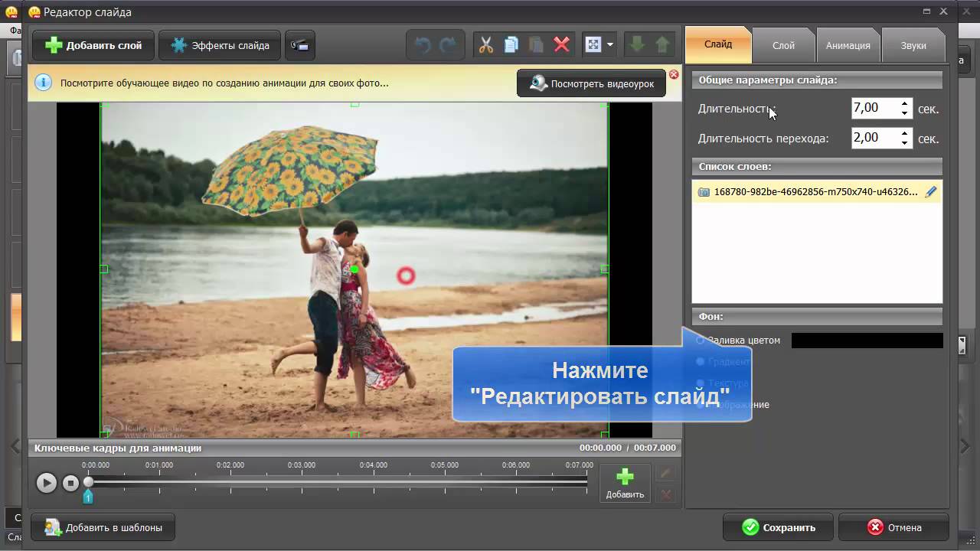Click the fit-to-slide arrows icon
This screenshot has height=551, width=980.
[593, 45]
